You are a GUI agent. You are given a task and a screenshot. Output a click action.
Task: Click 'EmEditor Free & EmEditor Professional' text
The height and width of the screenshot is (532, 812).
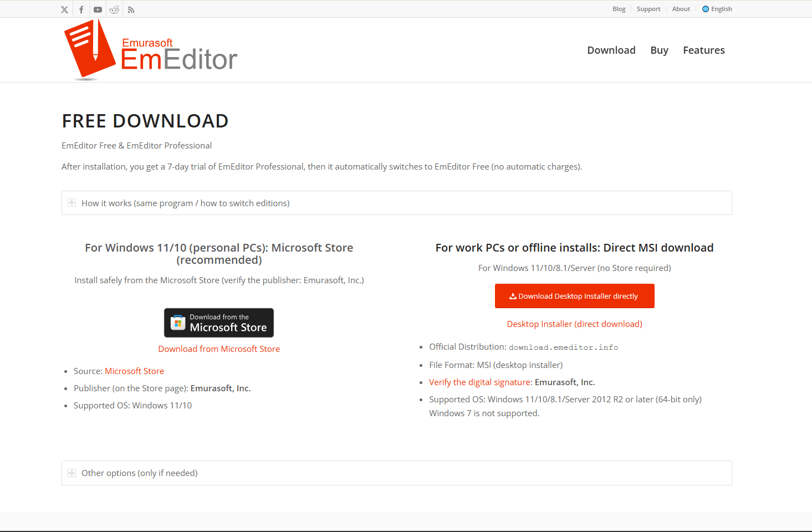tap(136, 146)
